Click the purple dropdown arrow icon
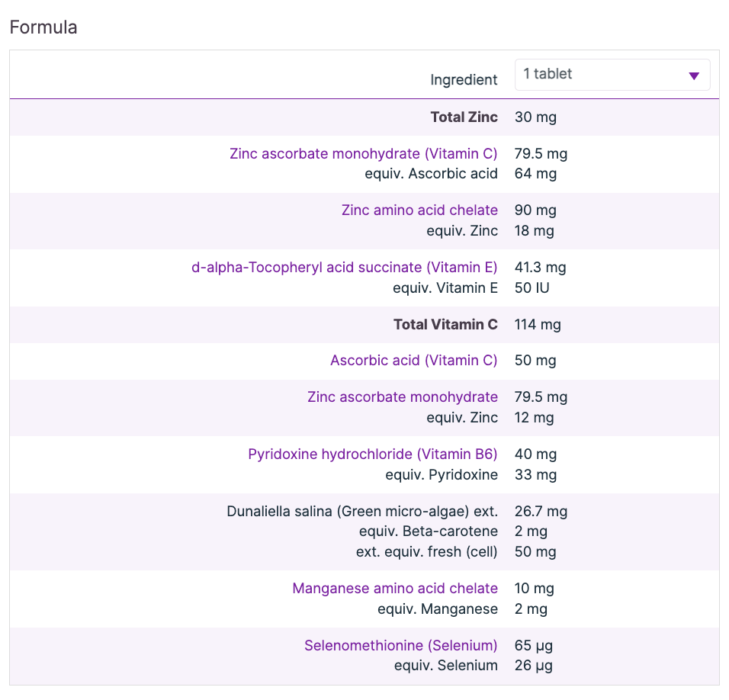The height and width of the screenshot is (700, 729). [x=693, y=75]
